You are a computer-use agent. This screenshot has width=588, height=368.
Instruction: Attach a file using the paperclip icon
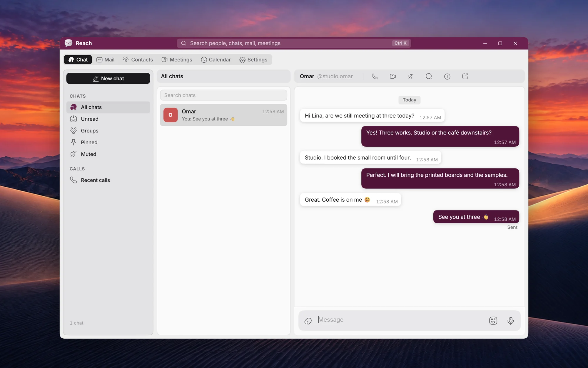pyautogui.click(x=308, y=321)
